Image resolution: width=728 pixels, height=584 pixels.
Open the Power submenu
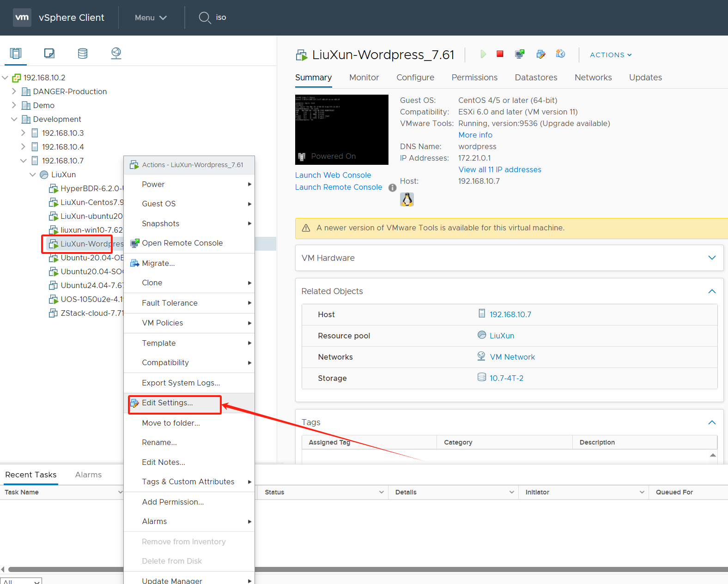(x=189, y=184)
